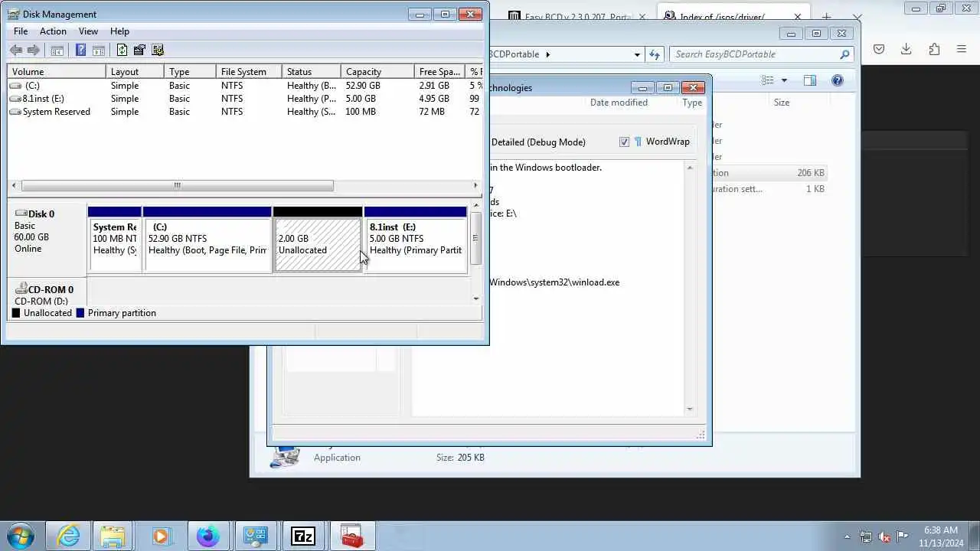Select the System Reserved 100 MB partition block
The image size is (980, 551).
115,240
